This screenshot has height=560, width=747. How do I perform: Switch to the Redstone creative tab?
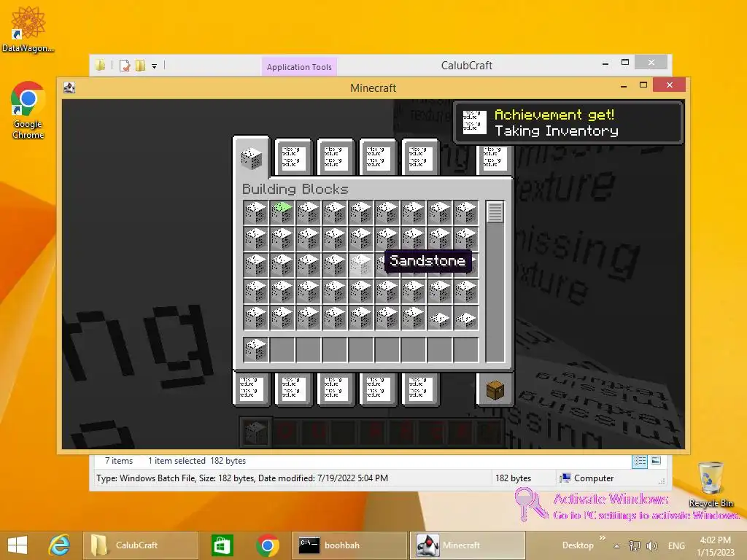[336, 157]
